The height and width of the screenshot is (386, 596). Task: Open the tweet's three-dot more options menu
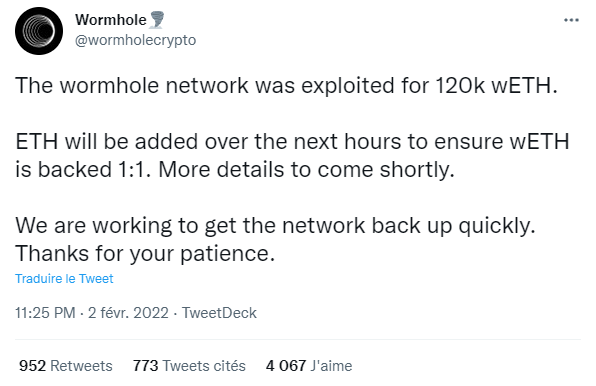point(571,20)
